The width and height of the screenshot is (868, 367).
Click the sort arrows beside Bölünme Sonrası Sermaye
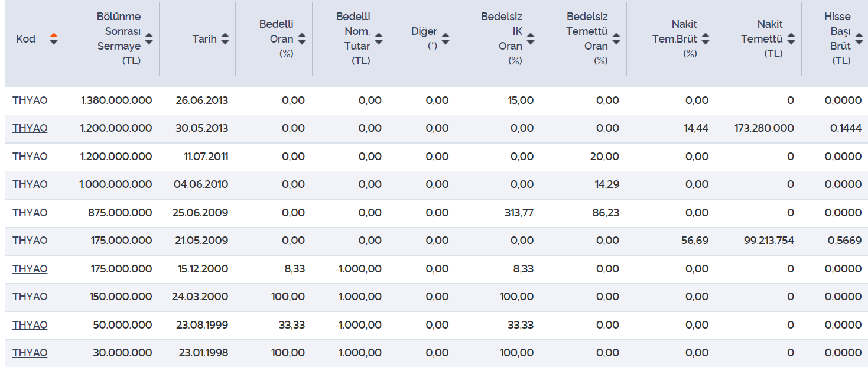pos(149,39)
